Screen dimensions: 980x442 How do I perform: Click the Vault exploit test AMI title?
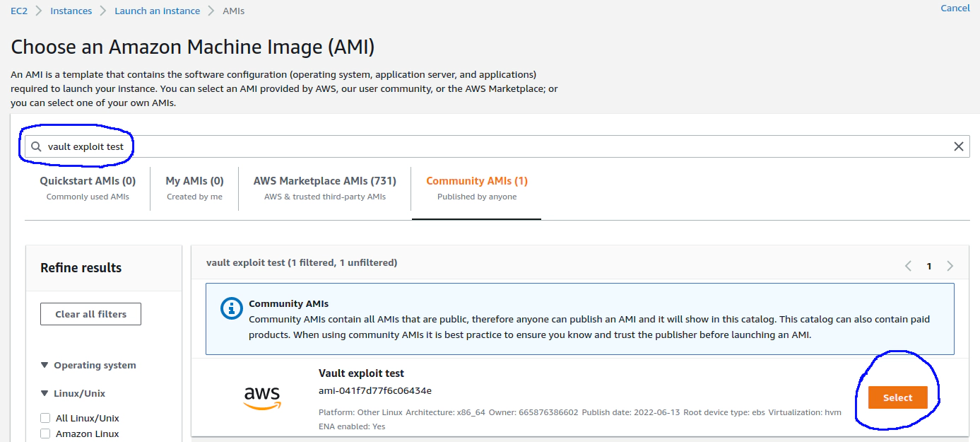pos(361,373)
